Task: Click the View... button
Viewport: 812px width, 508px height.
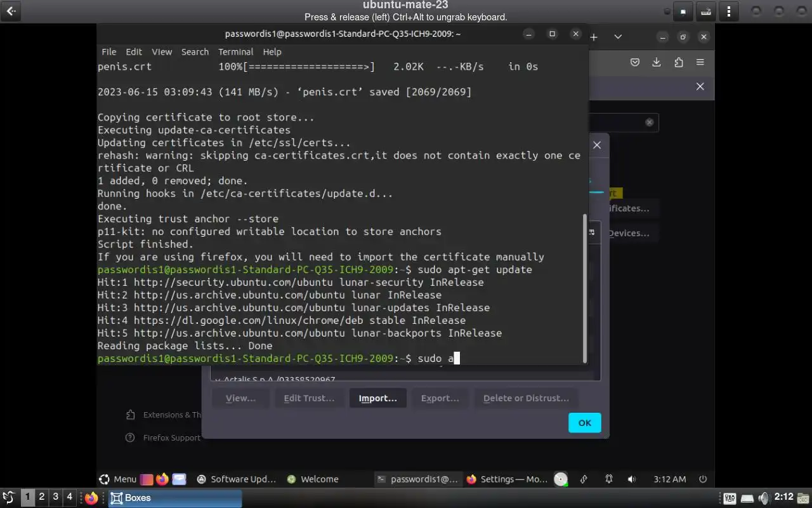Action: click(x=241, y=398)
